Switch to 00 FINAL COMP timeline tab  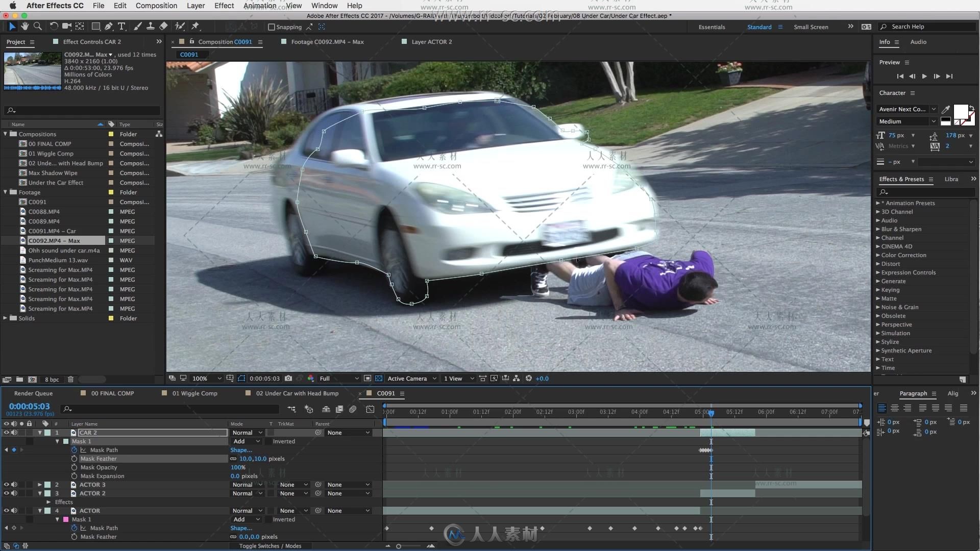(x=112, y=393)
